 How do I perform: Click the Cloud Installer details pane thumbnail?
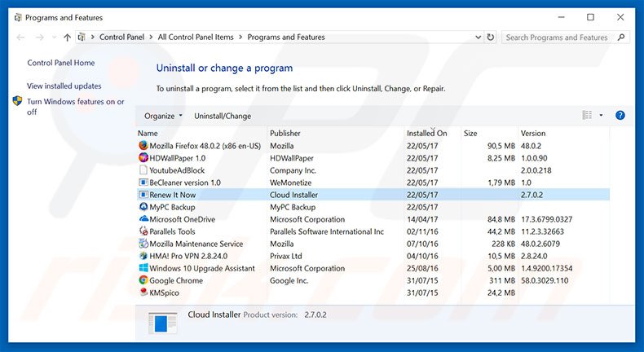coord(163,323)
